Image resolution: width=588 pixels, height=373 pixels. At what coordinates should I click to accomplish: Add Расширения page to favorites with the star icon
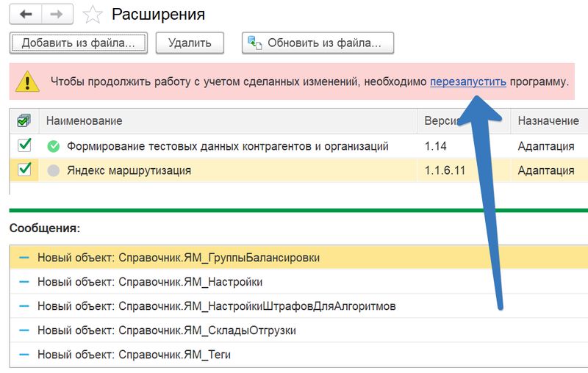tap(93, 15)
